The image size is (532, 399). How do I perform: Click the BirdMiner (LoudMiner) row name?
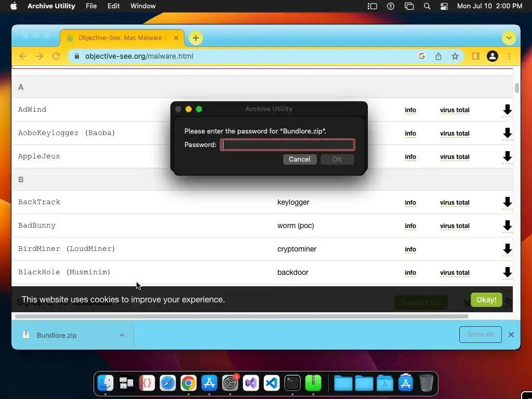tap(66, 249)
